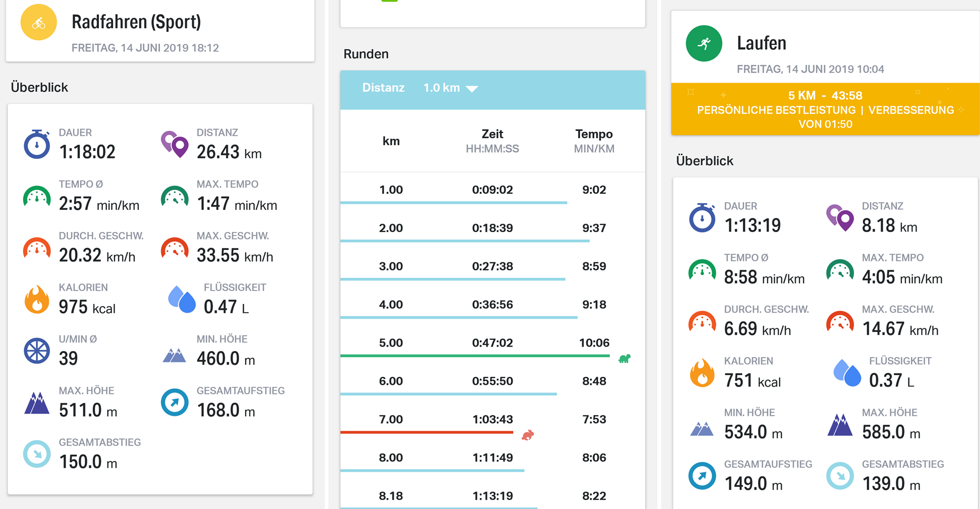
Task: Click the max speed value 33.55 km/h
Action: [235, 255]
